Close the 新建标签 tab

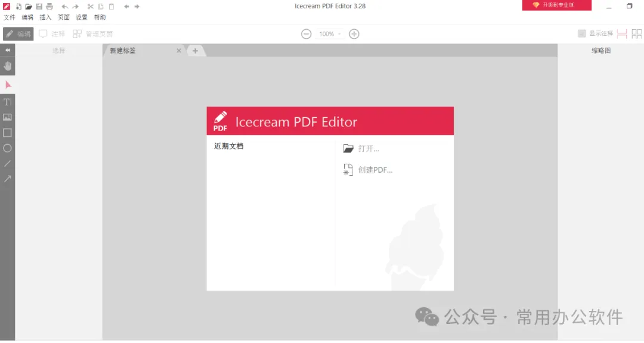[179, 51]
